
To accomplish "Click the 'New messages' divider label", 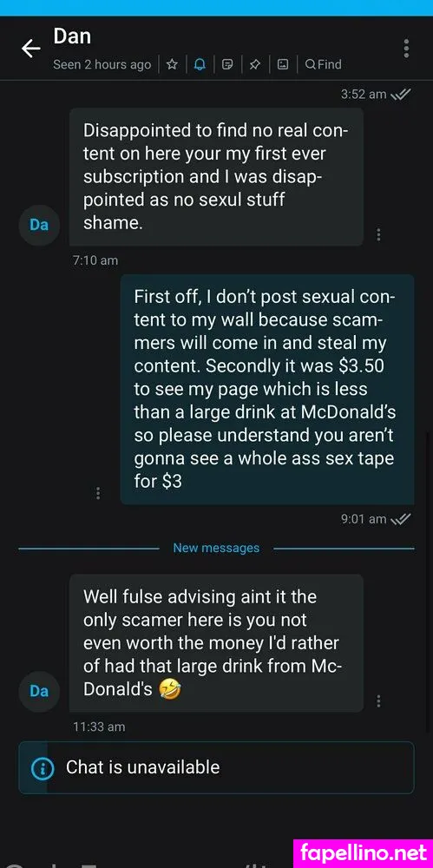I will (217, 548).
